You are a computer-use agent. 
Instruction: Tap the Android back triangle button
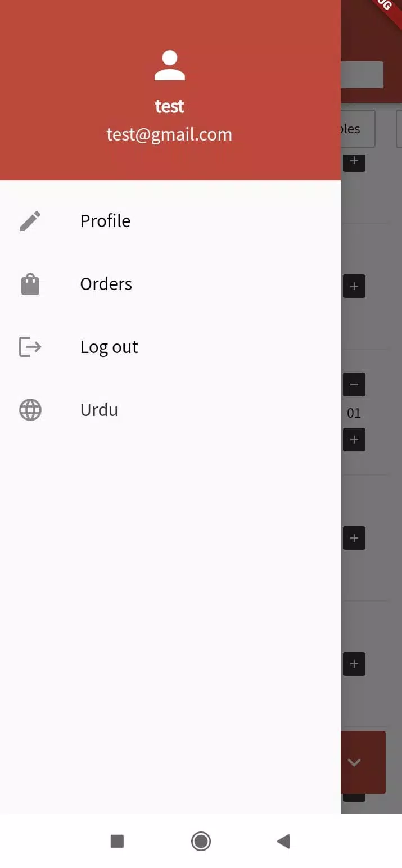[x=283, y=841]
